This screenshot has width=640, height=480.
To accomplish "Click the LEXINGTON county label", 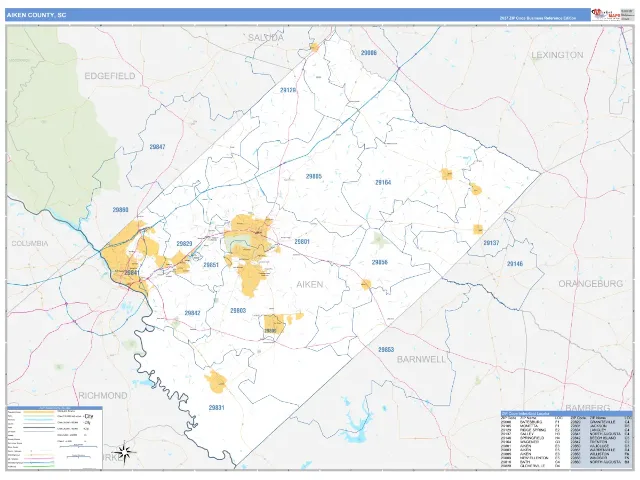I will 557,55.
